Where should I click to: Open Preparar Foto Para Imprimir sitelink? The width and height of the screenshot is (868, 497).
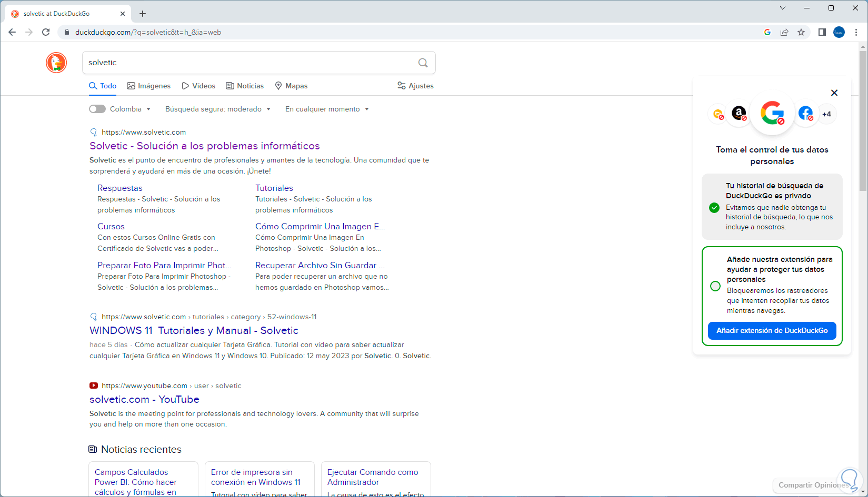[164, 265]
